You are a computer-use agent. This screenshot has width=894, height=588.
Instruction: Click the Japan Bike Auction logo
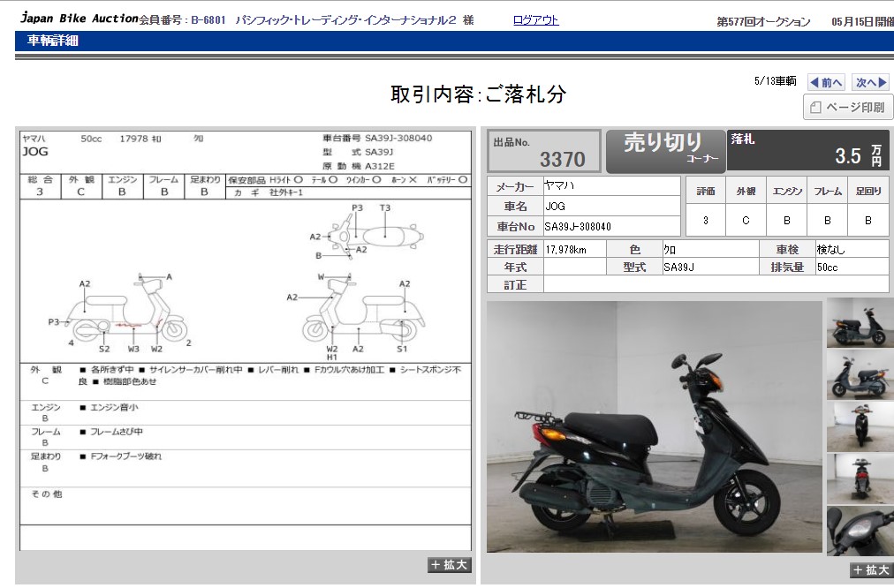tap(80, 19)
